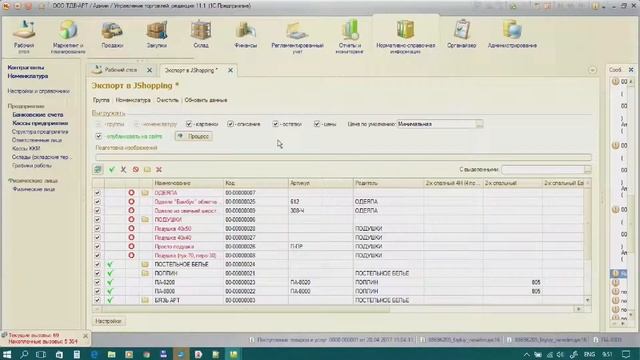This screenshot has width=640, height=360.
Task: Uncheck the ОДЕЯЛА row checkbox
Action: [x=97, y=192]
